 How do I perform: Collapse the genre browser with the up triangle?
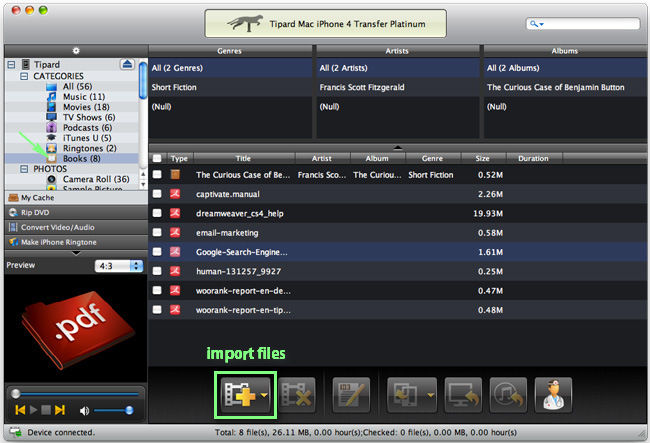(x=398, y=148)
